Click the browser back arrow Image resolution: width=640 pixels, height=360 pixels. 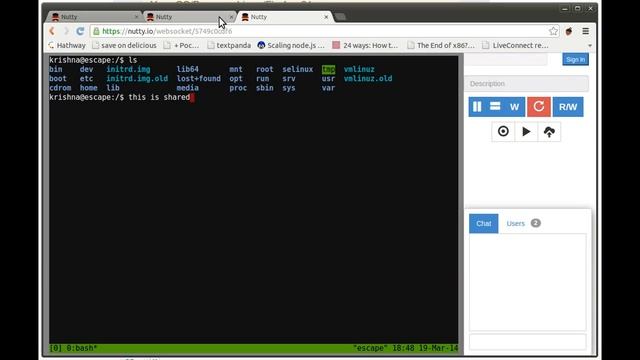(x=52, y=31)
